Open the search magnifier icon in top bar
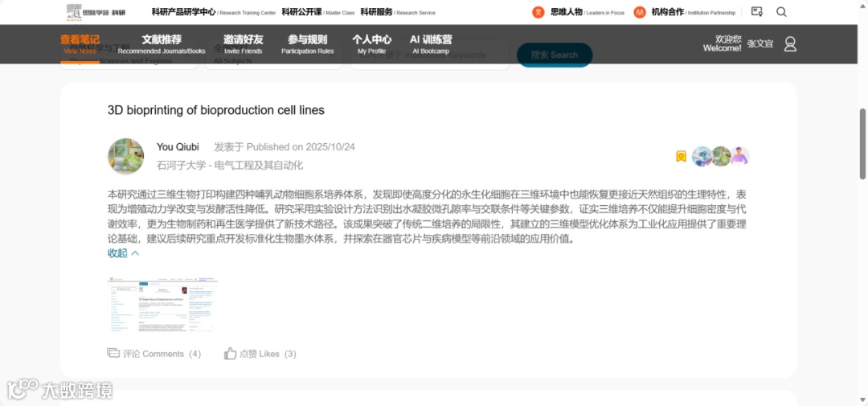Image resolution: width=868 pixels, height=406 pixels. pyautogui.click(x=781, y=11)
